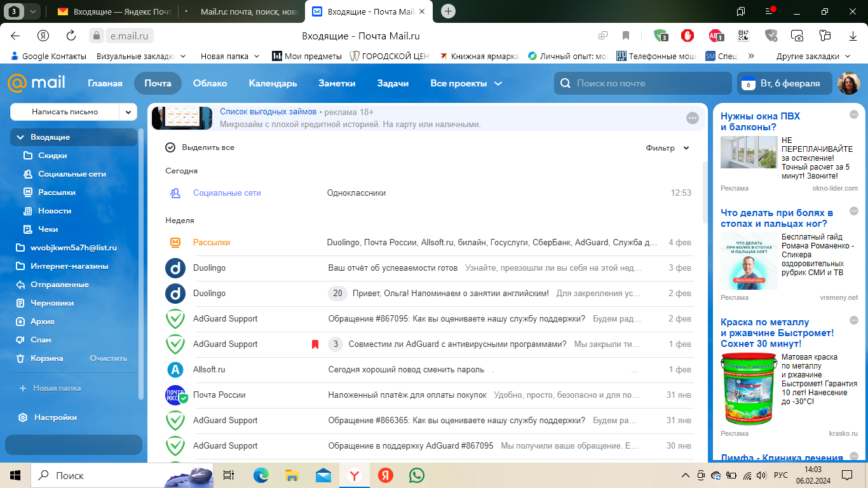
Task: Expand the arrow beside Написать письмо
Action: pos(128,111)
